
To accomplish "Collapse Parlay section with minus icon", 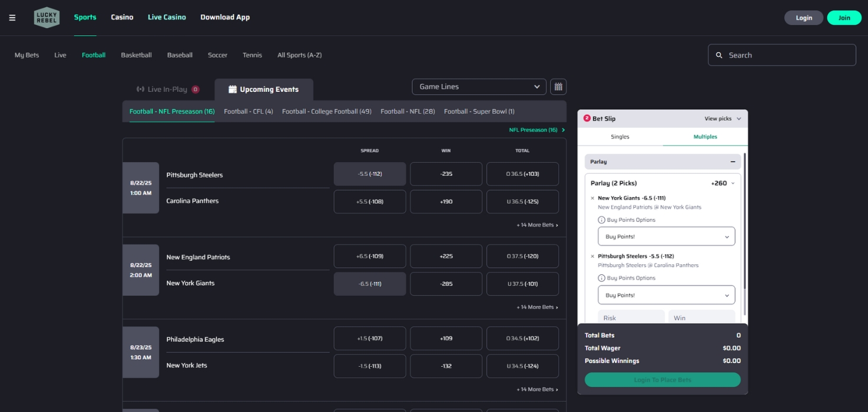I will coord(733,162).
